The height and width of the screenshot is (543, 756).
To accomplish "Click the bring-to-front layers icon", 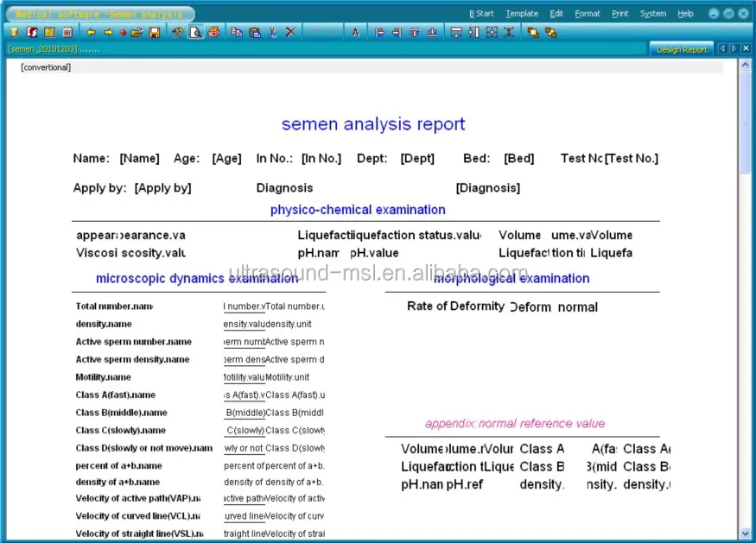I will tap(532, 32).
